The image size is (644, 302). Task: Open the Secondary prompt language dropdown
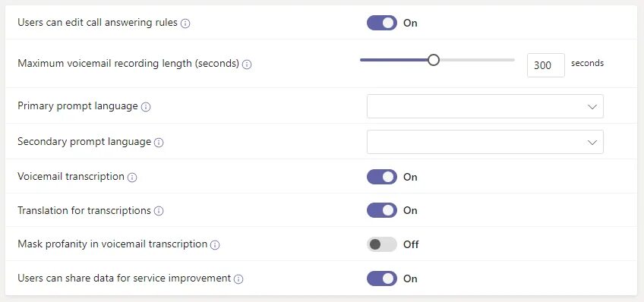click(485, 142)
